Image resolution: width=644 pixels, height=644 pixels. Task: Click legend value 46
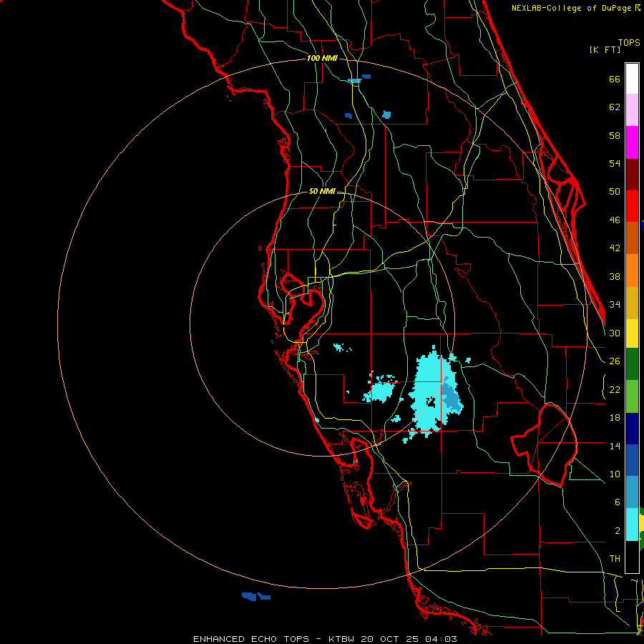[615, 220]
